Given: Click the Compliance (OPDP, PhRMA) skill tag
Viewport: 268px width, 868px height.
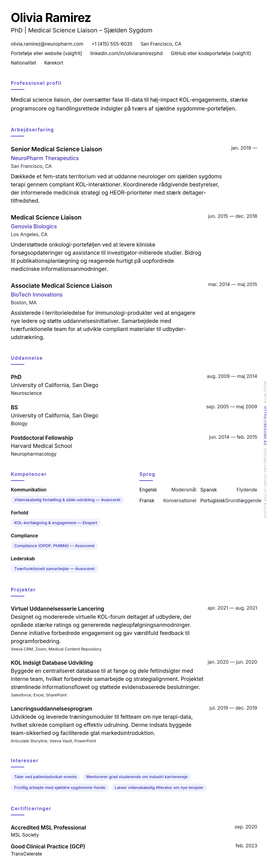Looking at the screenshot, I should 54,545.
